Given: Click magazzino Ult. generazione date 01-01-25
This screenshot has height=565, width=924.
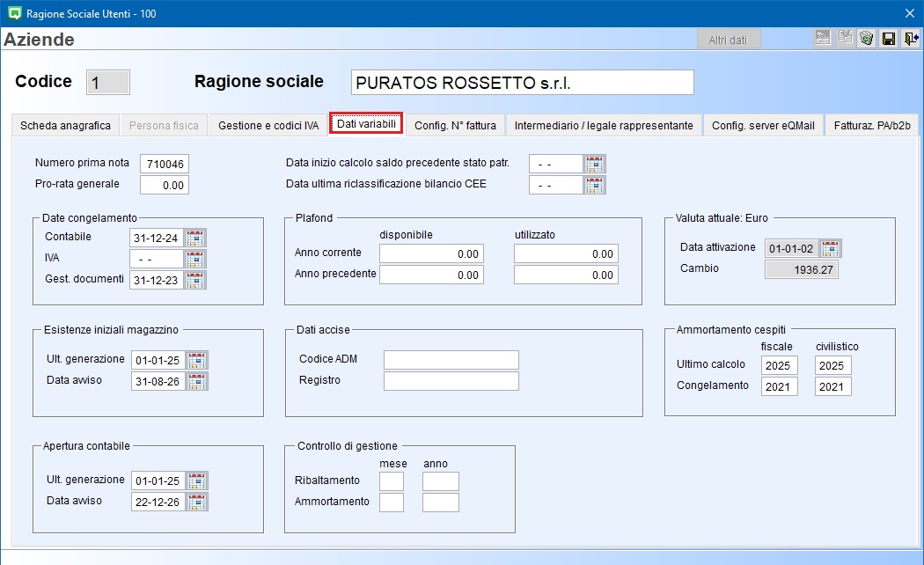Looking at the screenshot, I should pyautogui.click(x=158, y=360).
